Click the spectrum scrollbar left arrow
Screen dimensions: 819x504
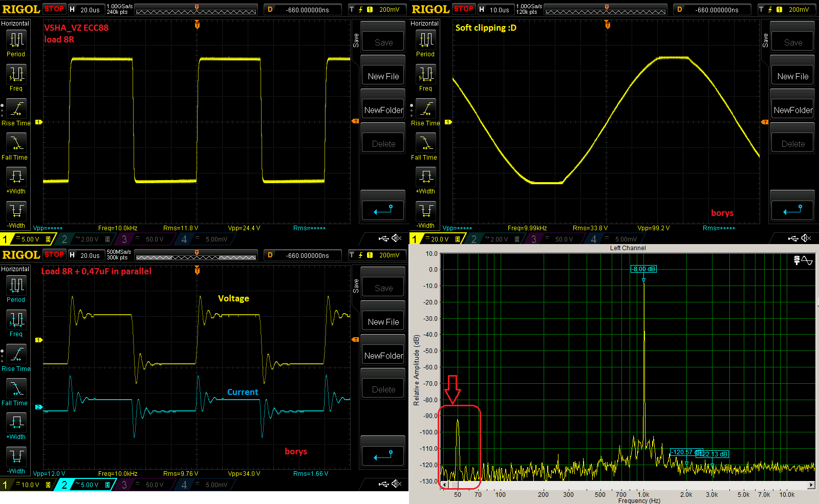(x=444, y=485)
